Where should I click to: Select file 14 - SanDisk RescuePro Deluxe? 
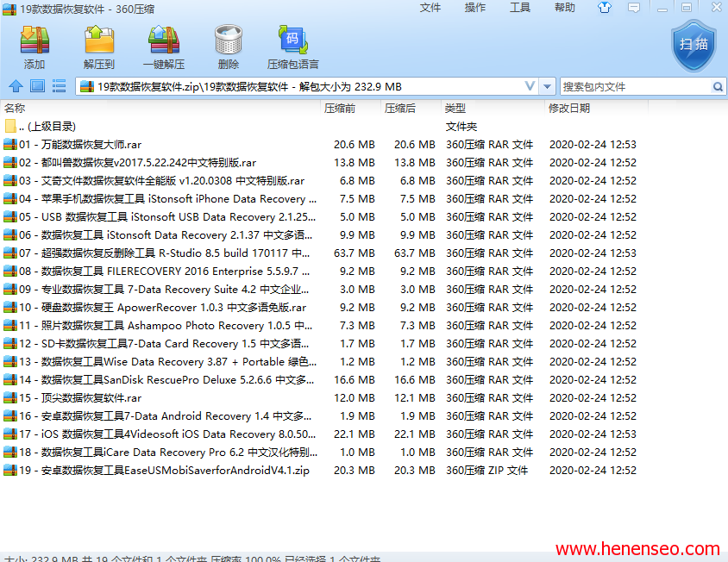166,379
